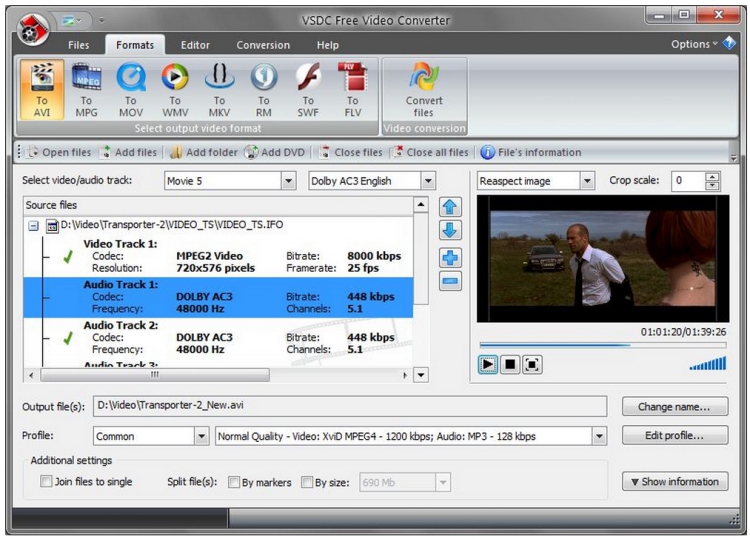Click the VSDC application logo button
Screen dimensions: 750x539
click(x=33, y=29)
